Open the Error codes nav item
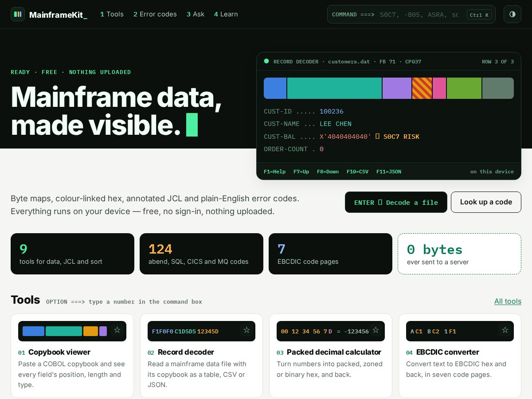The height and width of the screenshot is (399, 532). pyautogui.click(x=155, y=14)
